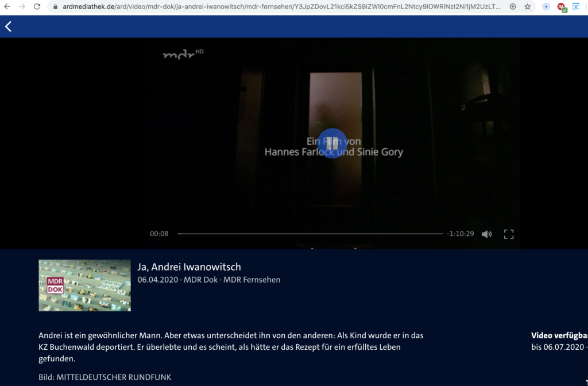
Task: Click the title Ja, Andrei Iwanowitsch
Action: [x=189, y=267]
